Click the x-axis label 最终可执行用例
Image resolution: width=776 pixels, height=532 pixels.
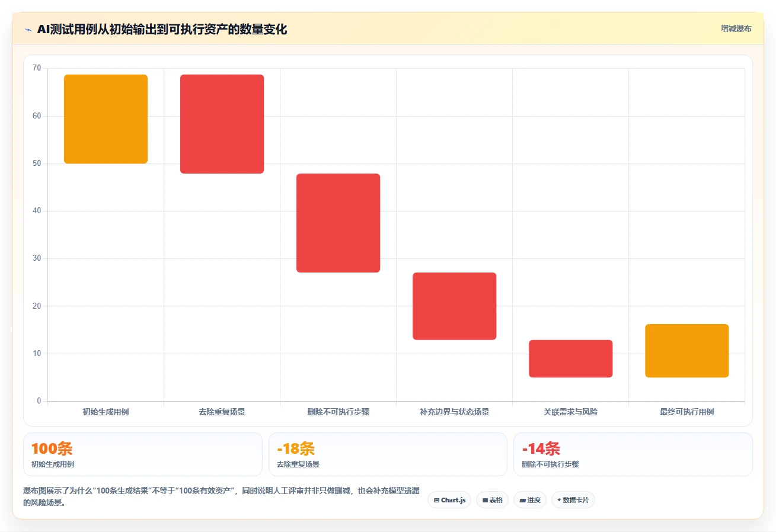tap(686, 412)
